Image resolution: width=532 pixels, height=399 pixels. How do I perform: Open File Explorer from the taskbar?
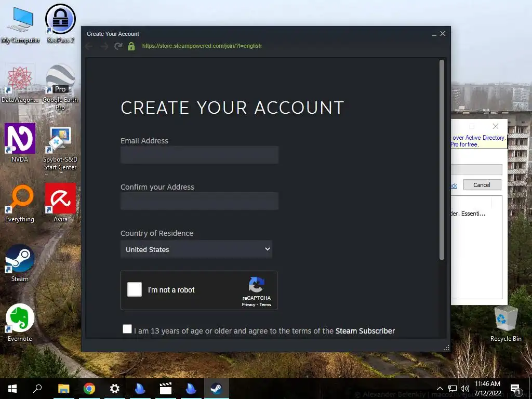(x=63, y=389)
